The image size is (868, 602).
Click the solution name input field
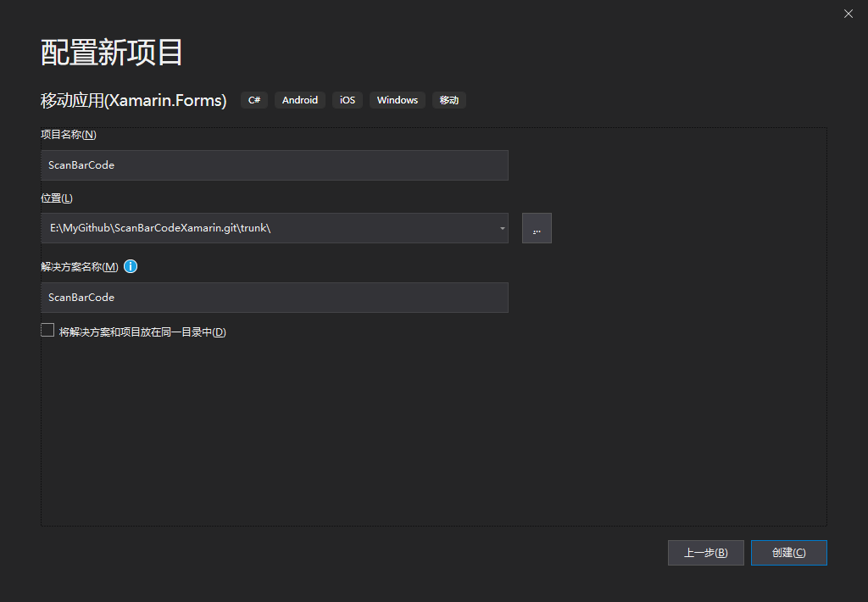coord(275,298)
